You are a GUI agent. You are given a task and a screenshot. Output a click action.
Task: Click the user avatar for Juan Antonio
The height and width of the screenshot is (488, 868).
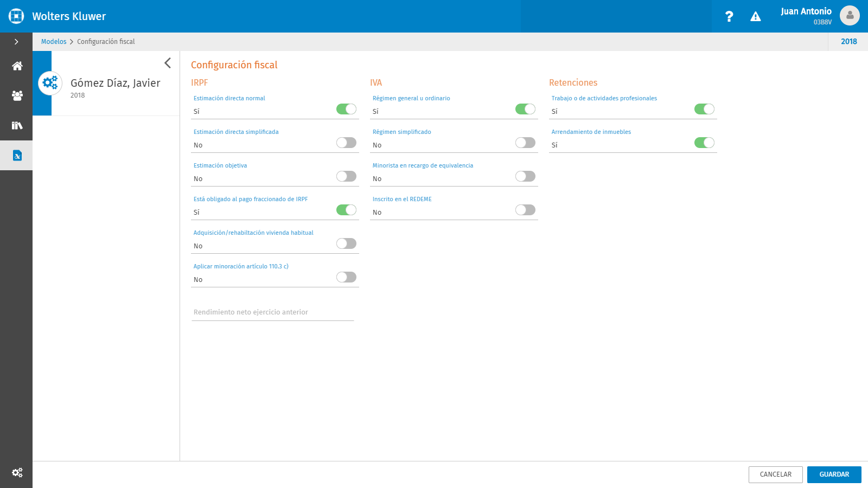[x=850, y=16]
